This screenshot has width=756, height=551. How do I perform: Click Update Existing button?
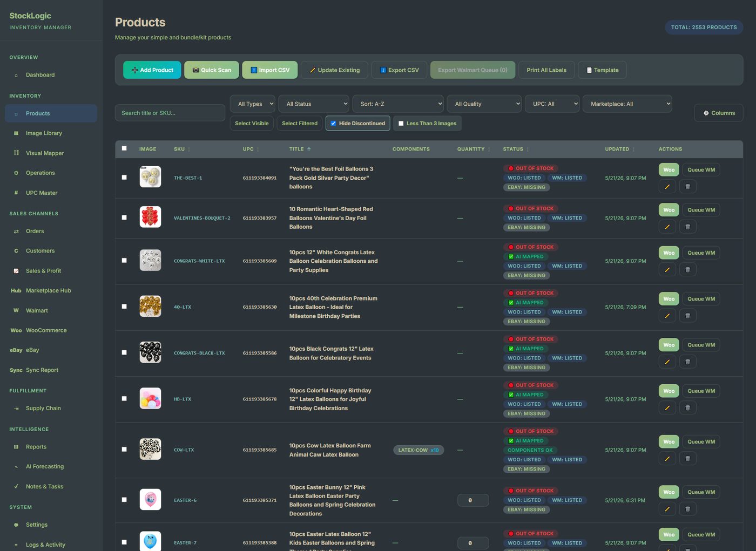(x=334, y=70)
